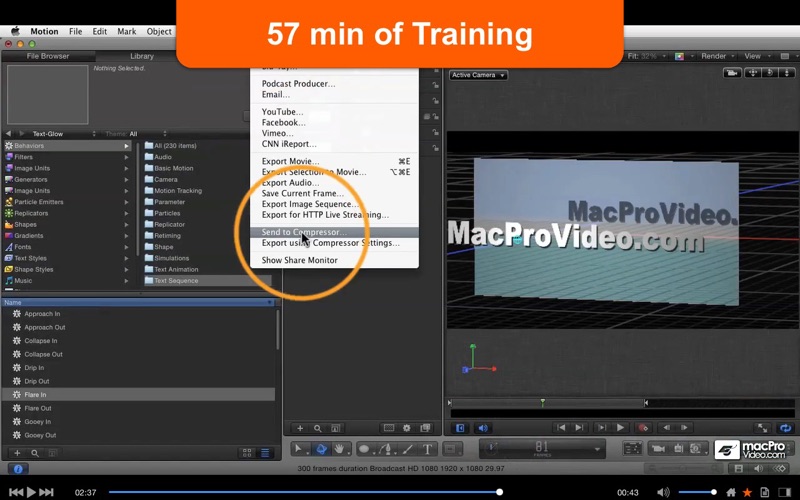
Task: Click the video progress bar scrubber
Action: pos(499,492)
